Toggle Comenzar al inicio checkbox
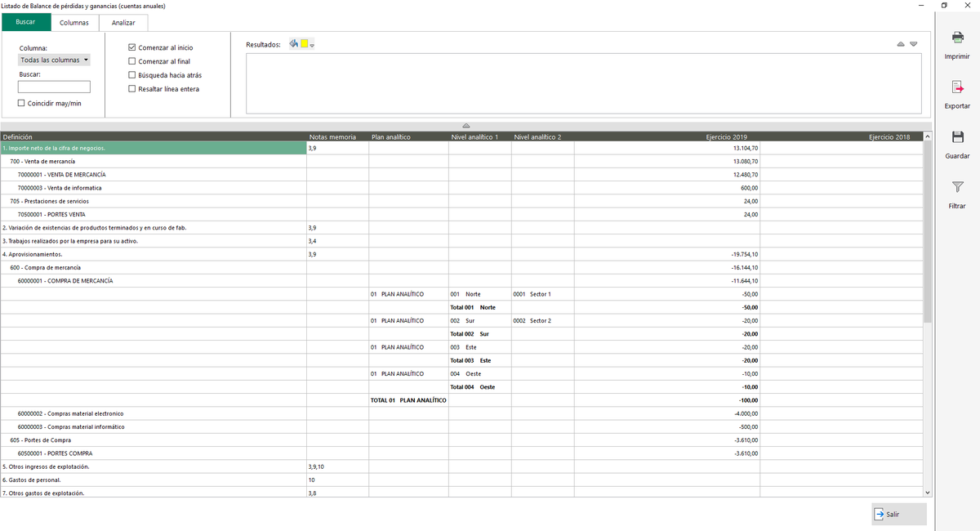 pyautogui.click(x=132, y=47)
